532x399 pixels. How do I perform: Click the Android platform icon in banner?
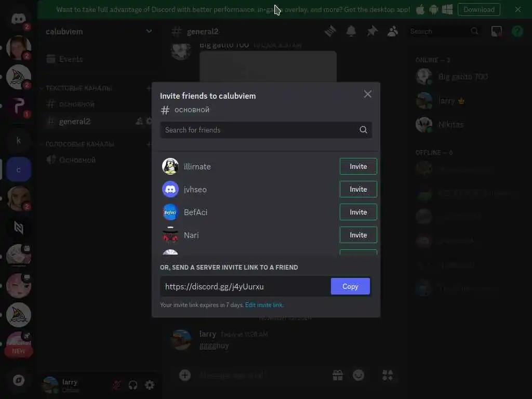pos(434,9)
